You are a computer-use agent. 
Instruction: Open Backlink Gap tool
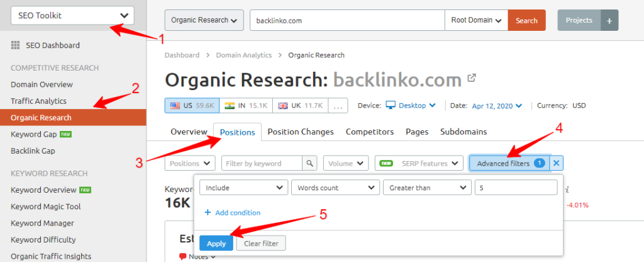pos(33,151)
